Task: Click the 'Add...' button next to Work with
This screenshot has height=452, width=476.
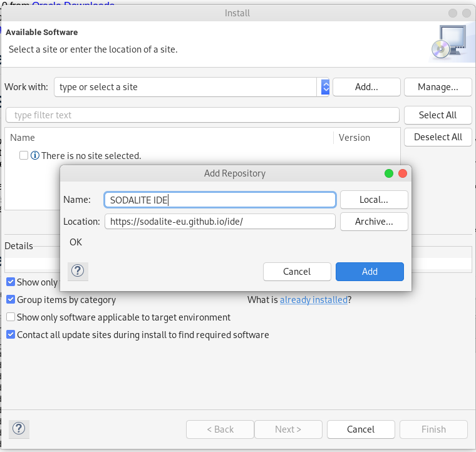Action: click(x=367, y=87)
